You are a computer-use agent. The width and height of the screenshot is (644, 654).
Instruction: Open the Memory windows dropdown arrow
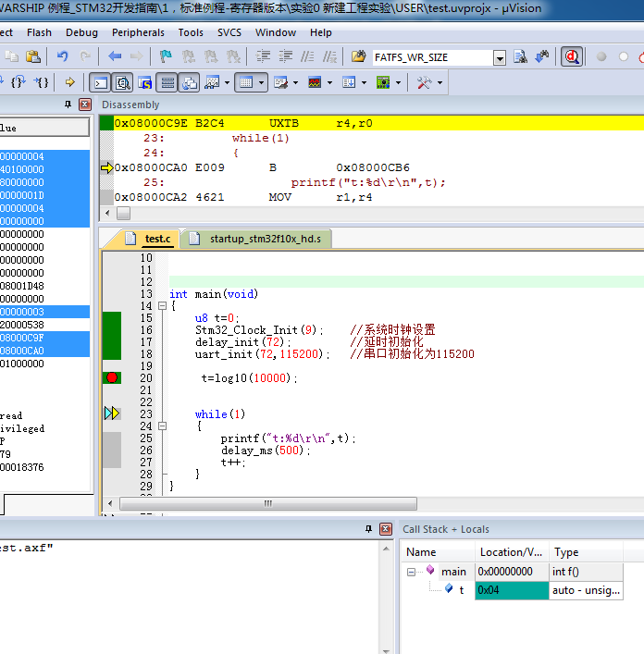[261, 82]
